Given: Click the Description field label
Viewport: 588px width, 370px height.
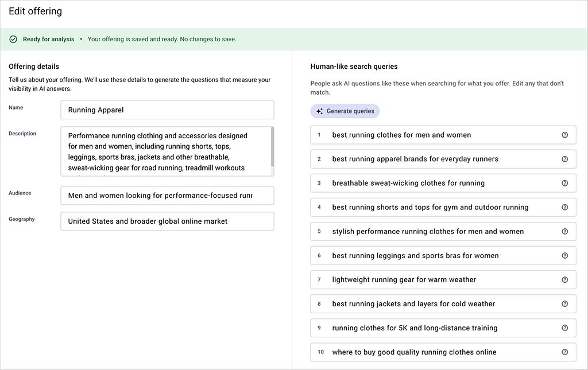Looking at the screenshot, I should [22, 133].
